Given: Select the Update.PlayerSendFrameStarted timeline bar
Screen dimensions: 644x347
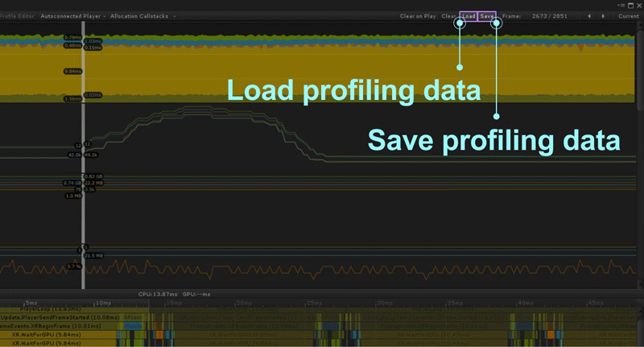Looking at the screenshot, I should [60, 317].
